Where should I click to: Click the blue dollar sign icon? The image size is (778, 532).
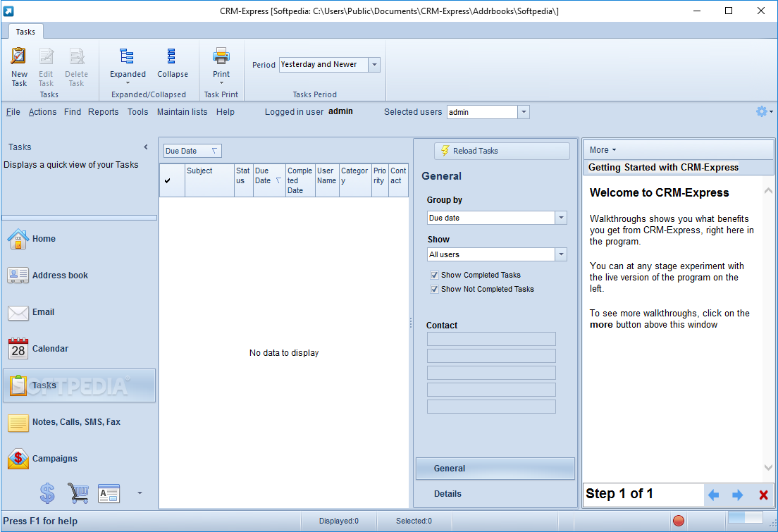point(47,493)
